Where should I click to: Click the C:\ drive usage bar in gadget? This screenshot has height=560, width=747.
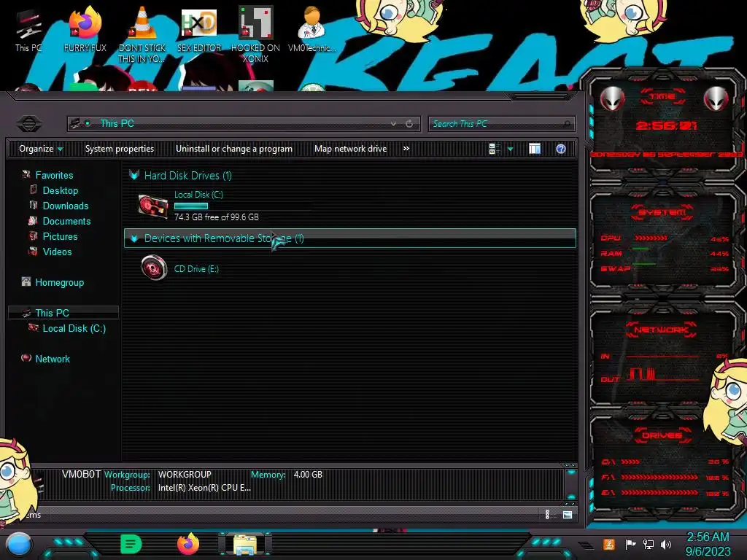tap(630, 462)
